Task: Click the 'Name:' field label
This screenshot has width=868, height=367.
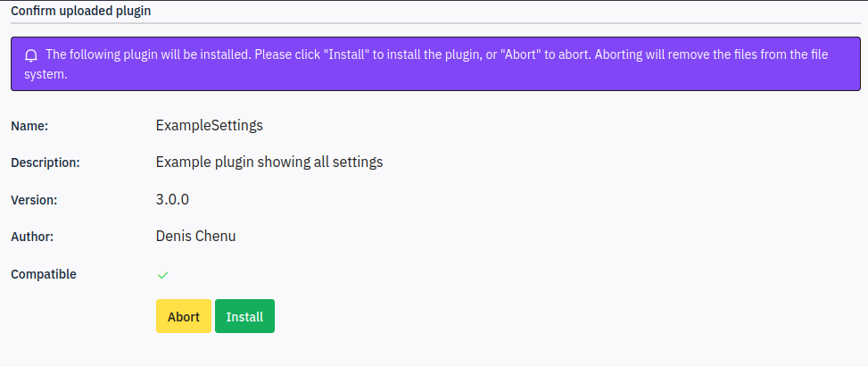Action: point(30,127)
